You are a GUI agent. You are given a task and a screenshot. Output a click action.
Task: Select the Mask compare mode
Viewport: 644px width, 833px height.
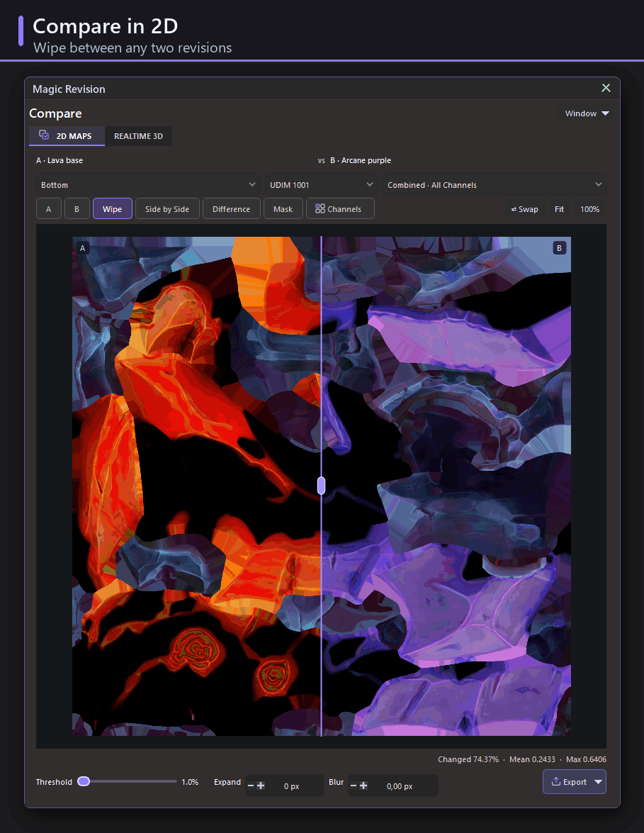(283, 208)
